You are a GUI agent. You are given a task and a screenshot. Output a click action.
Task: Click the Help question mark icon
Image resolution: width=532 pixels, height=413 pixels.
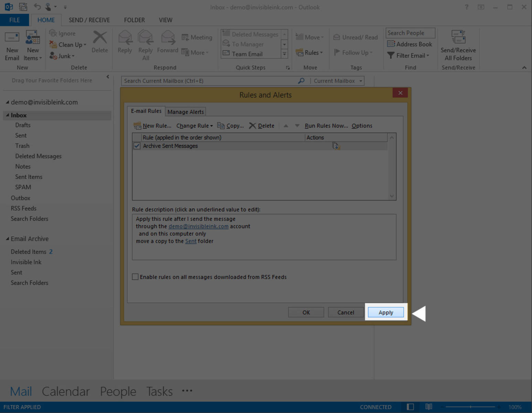pyautogui.click(x=467, y=7)
